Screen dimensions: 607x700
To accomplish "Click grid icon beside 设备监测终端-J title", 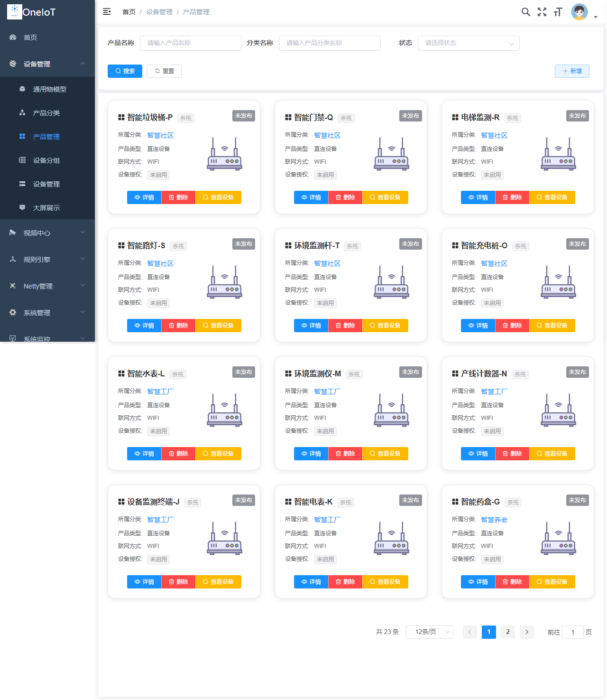I will point(121,502).
